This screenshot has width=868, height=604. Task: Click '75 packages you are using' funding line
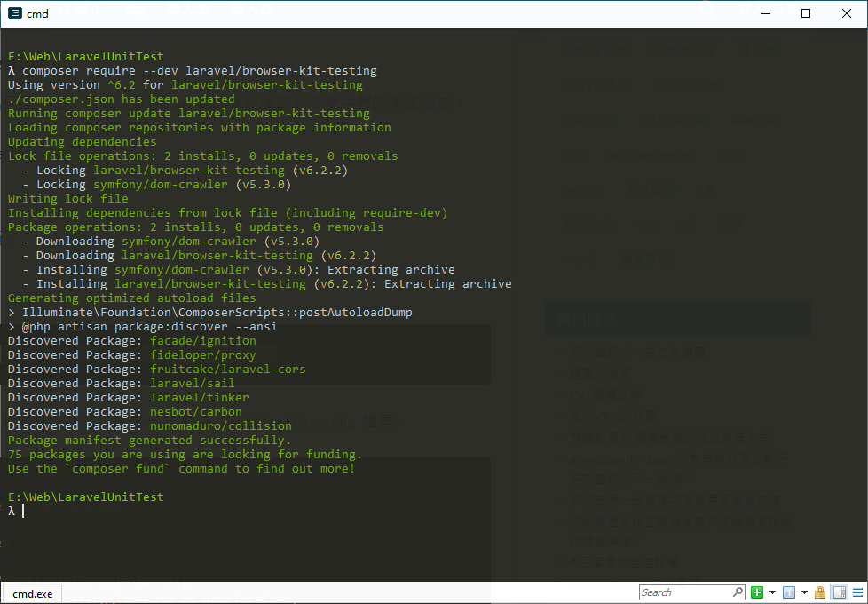(x=185, y=455)
